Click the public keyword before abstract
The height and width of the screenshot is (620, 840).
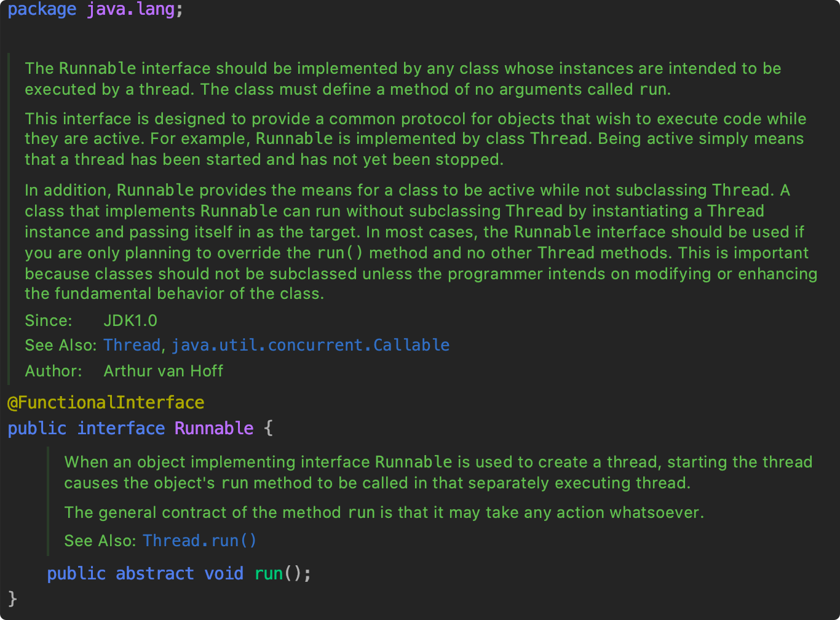coord(76,574)
